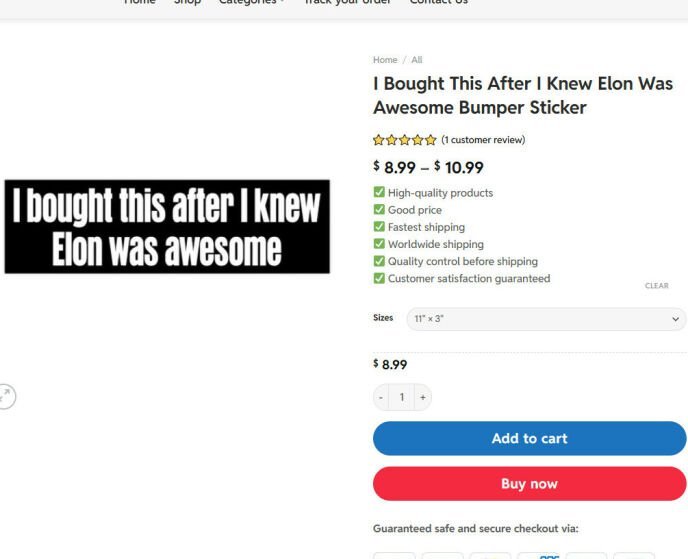
Task: Increase quantity with the plus button
Action: tap(423, 397)
